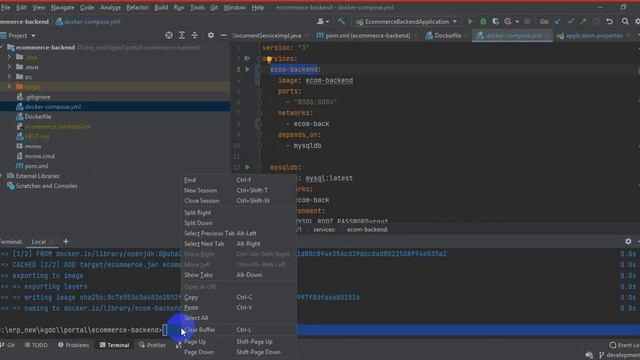Run services gutter icon on line 2
Screen dimensions: 640x360
[247, 59]
